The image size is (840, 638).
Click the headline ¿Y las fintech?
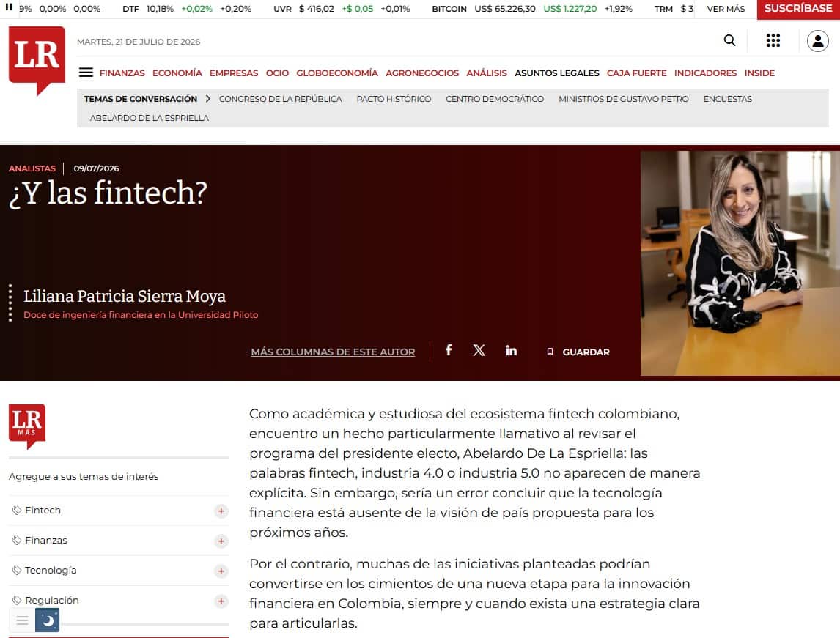(x=108, y=193)
